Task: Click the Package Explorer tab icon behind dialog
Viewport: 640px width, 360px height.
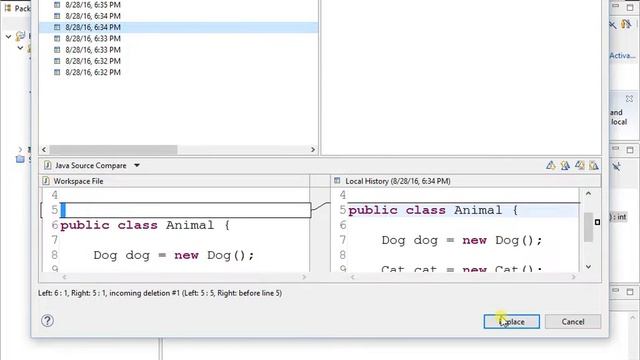Action: 8,8
